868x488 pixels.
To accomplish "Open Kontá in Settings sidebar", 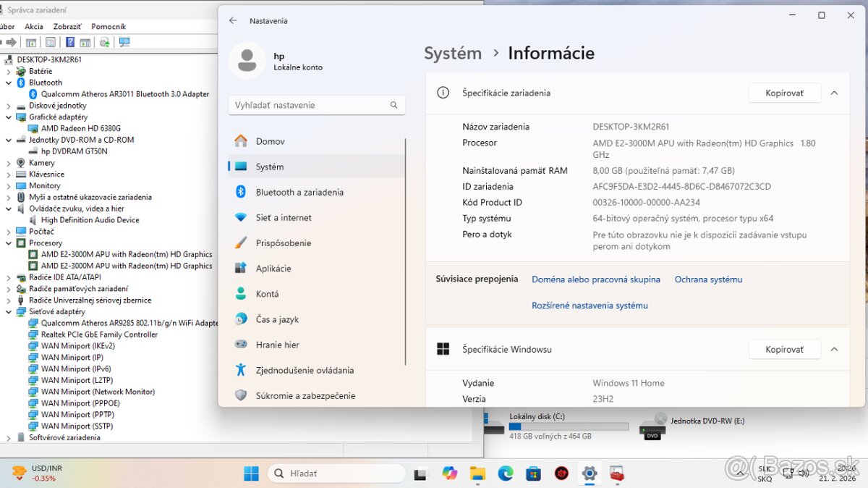I will 316,294.
